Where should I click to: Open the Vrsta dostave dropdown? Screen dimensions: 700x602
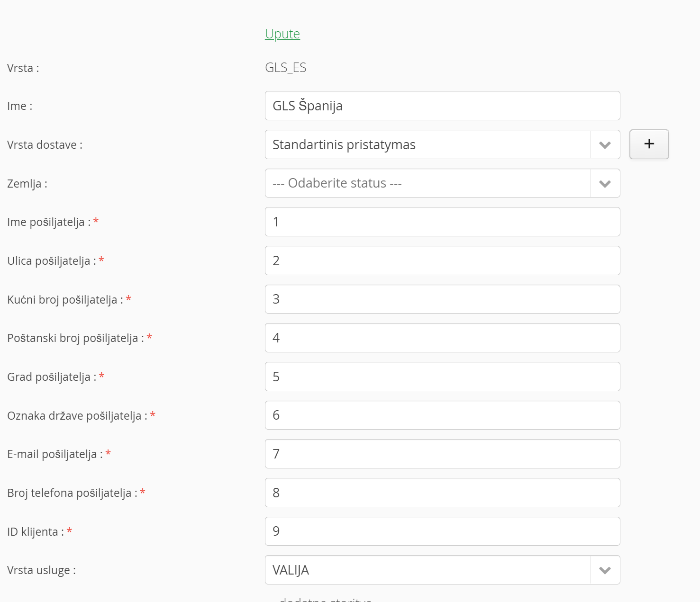coord(442,144)
